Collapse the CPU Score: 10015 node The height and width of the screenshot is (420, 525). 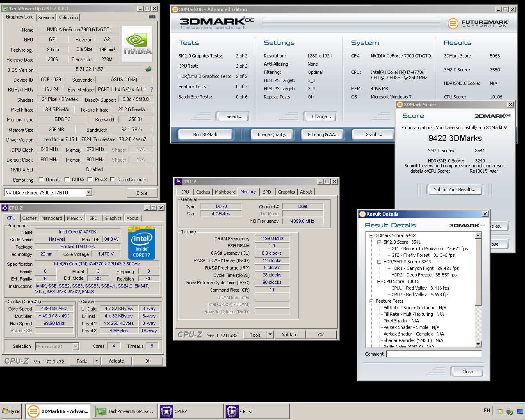coord(379,281)
